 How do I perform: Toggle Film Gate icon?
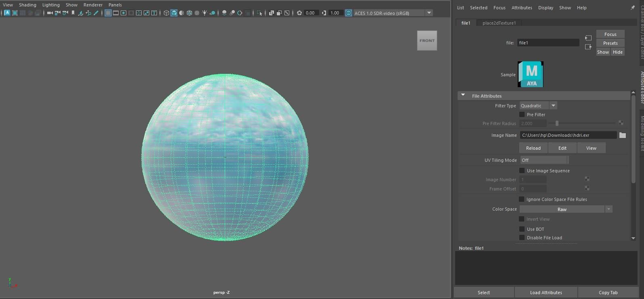(116, 13)
